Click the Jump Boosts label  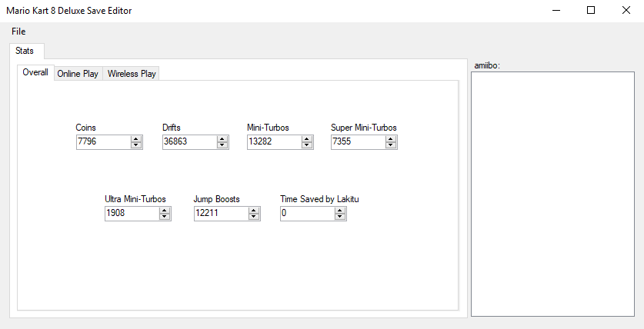[x=216, y=199]
